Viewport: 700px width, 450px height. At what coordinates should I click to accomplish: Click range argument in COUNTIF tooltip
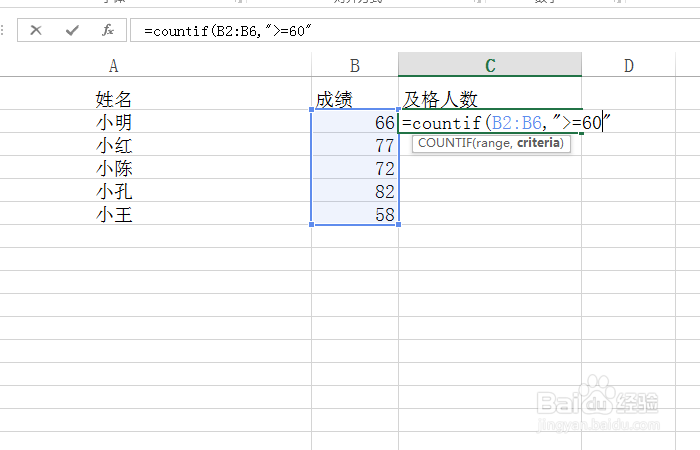pyautogui.click(x=494, y=143)
